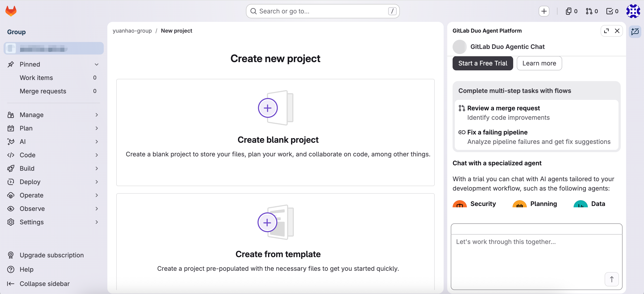Click the Code brackets icon

click(11, 155)
